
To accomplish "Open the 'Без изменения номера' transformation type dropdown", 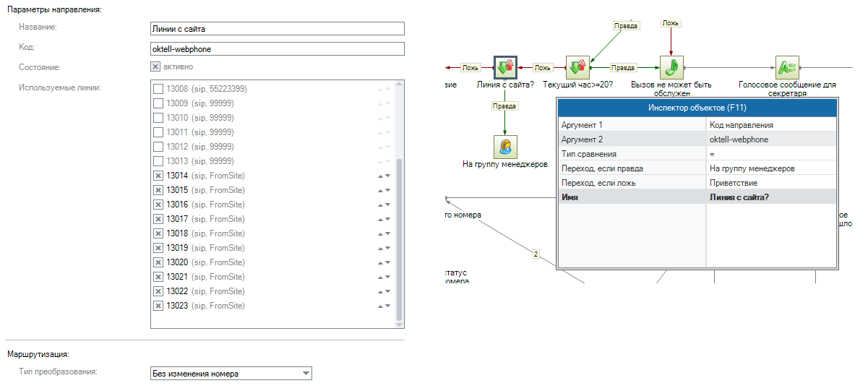I will click(231, 374).
